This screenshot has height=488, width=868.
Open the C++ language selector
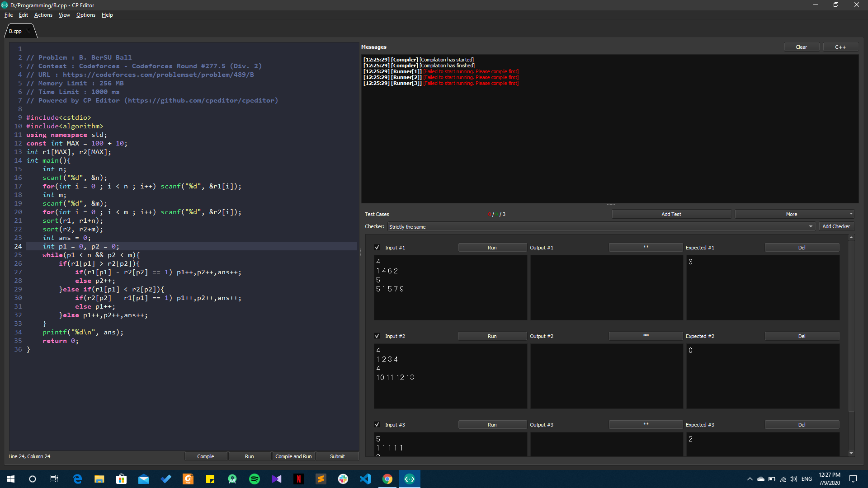tap(840, 47)
